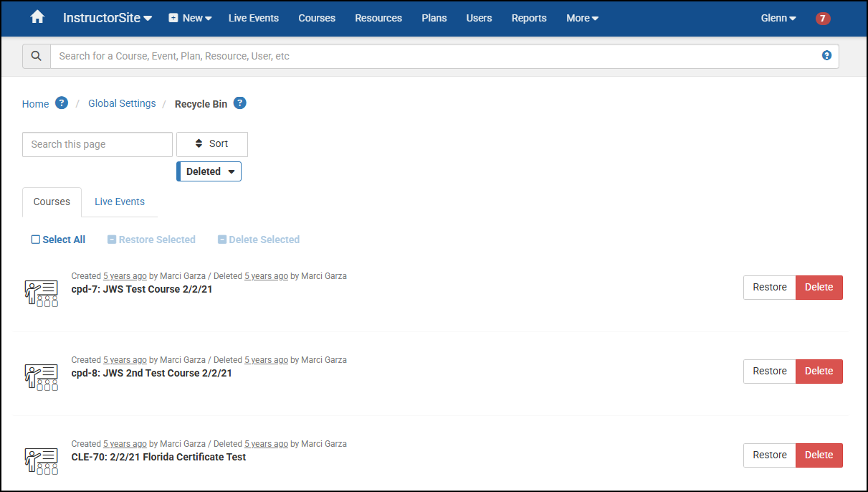Image resolution: width=868 pixels, height=492 pixels.
Task: Tick the Select All checkbox
Action: tap(36, 240)
